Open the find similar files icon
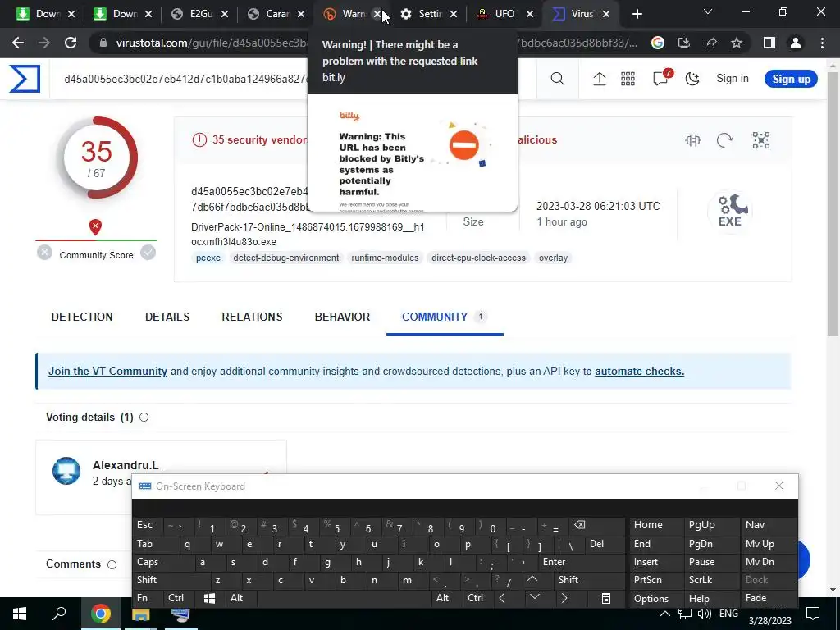840x630 pixels. pyautogui.click(x=692, y=140)
